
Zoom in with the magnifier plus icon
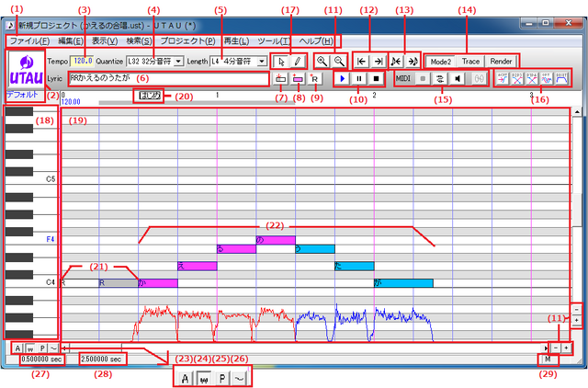(322, 62)
